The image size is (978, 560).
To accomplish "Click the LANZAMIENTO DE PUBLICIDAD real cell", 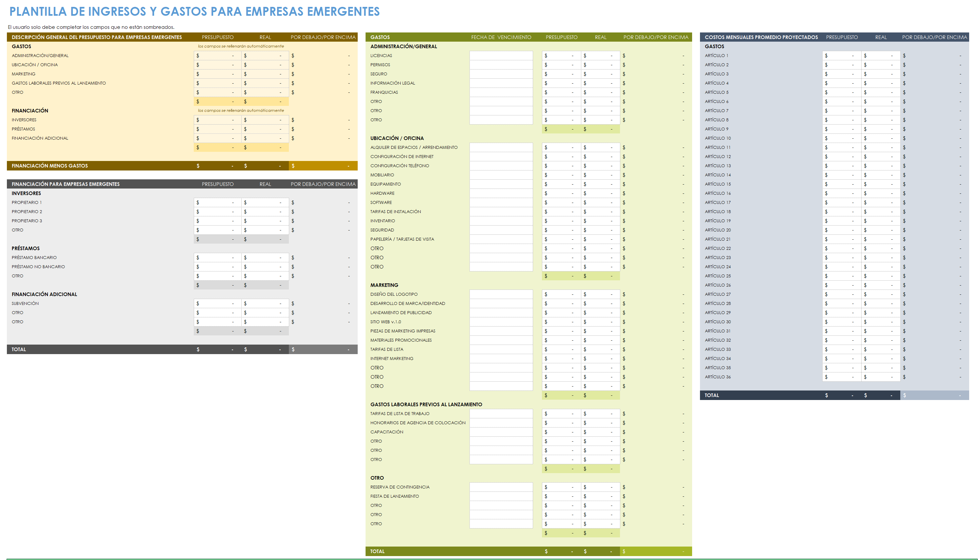I will pyautogui.click(x=600, y=313).
